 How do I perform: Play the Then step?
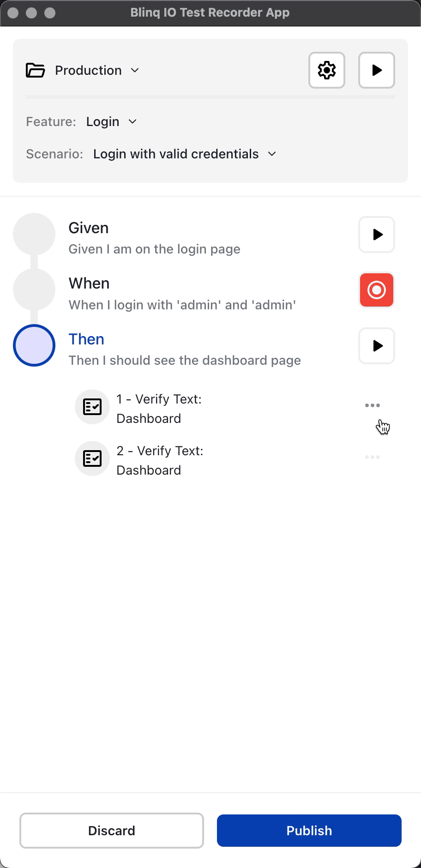pos(377,346)
